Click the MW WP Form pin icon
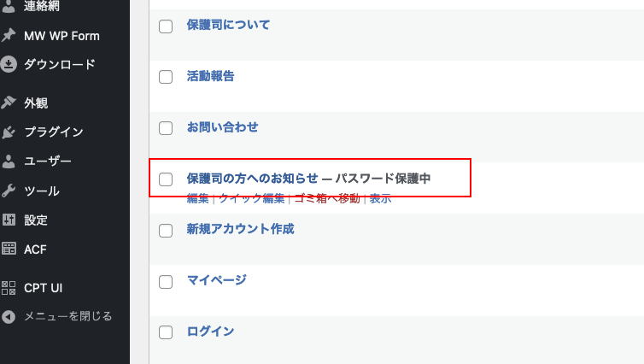Image resolution: width=644 pixels, height=364 pixels. 9,36
